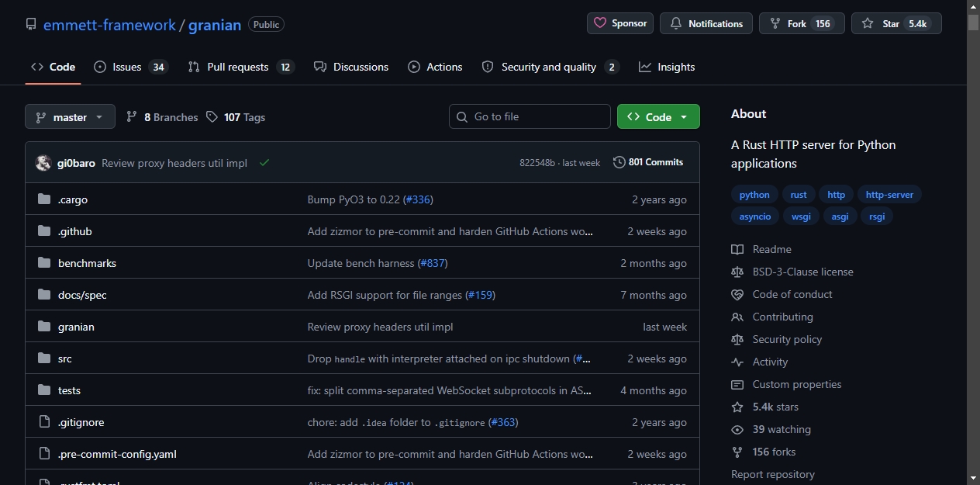The width and height of the screenshot is (980, 485).
Task: View the 107 Tags link
Action: pyautogui.click(x=236, y=117)
